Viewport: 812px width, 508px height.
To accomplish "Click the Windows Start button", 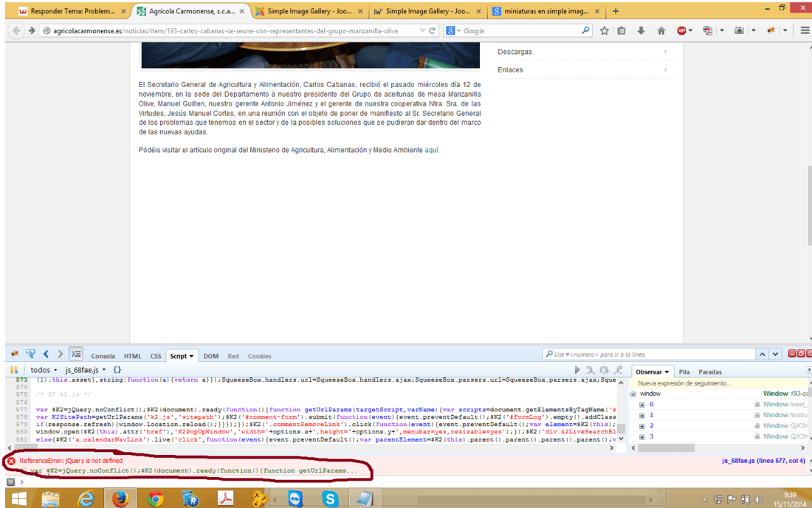I will tap(18, 498).
